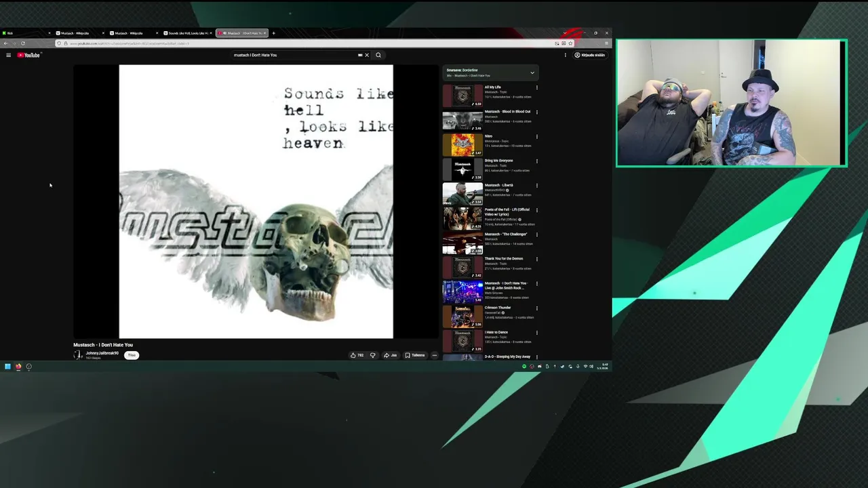Open options menu for The Challenger
Screen dimensions: 868x488
point(537,235)
